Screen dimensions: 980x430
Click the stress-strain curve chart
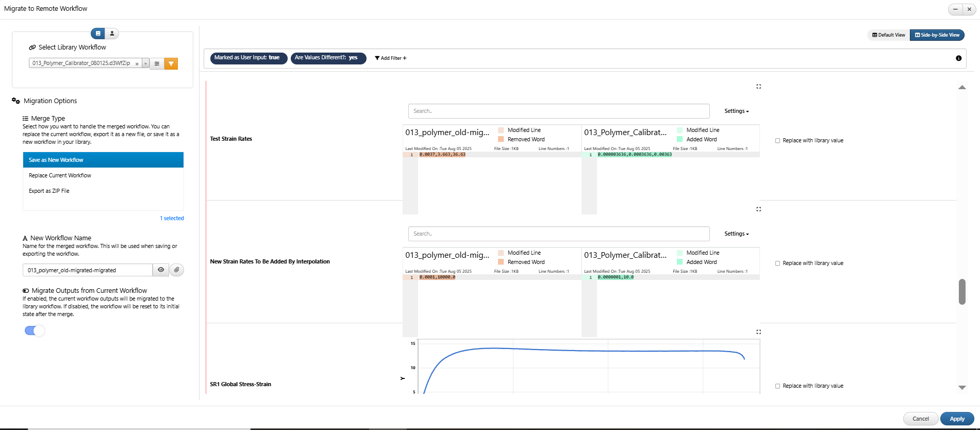589,367
